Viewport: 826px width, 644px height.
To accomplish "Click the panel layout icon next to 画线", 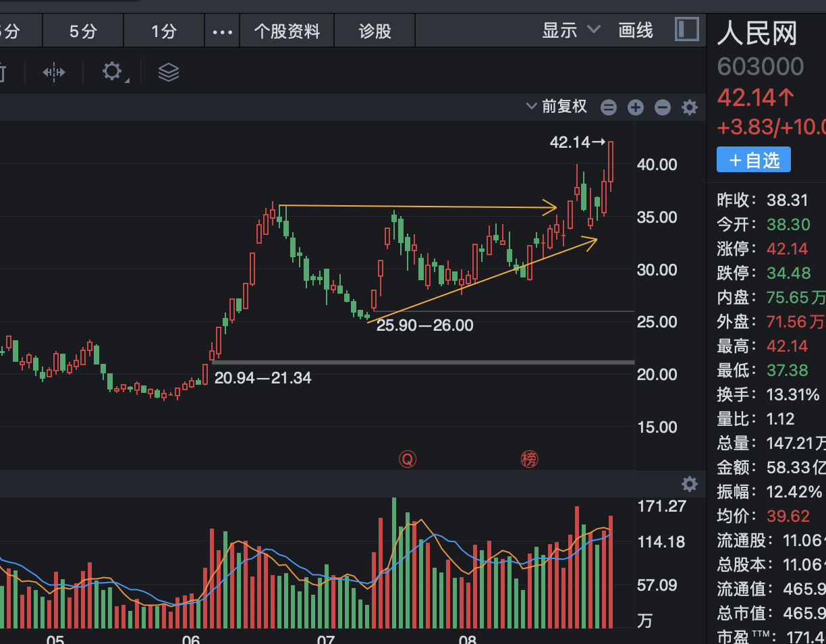I will 686,29.
